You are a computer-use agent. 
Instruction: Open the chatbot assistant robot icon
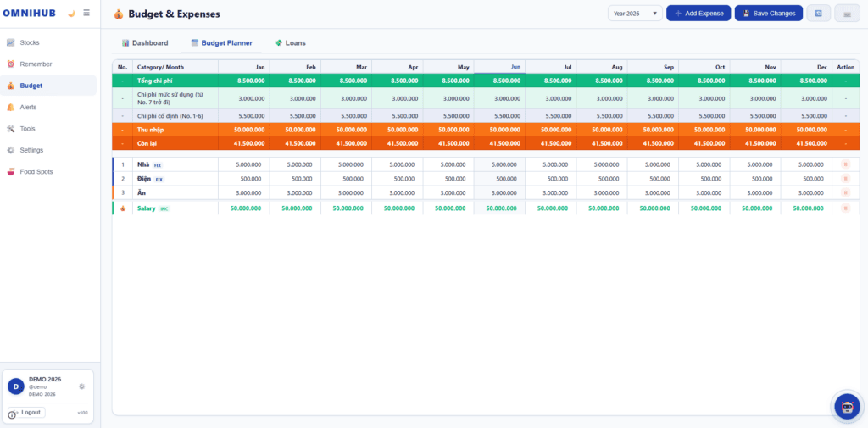pyautogui.click(x=847, y=407)
